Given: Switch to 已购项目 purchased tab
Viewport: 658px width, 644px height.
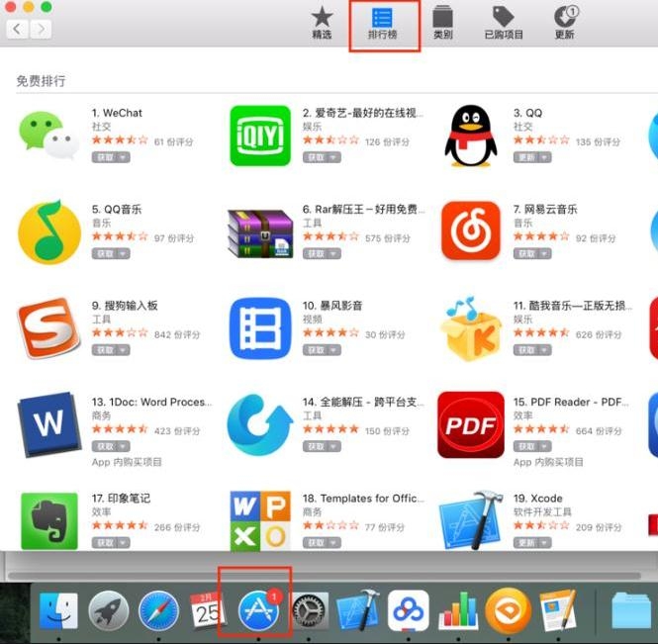Looking at the screenshot, I should pos(504,23).
